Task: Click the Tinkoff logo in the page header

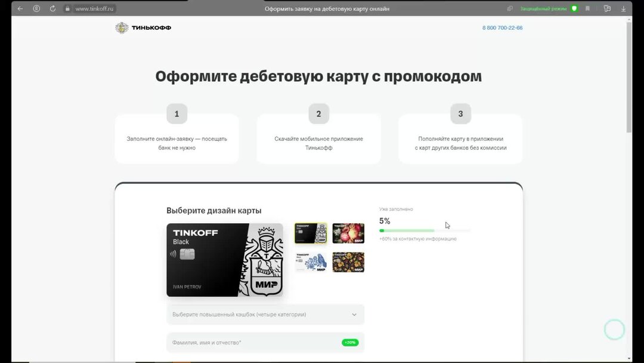Action: (x=143, y=27)
